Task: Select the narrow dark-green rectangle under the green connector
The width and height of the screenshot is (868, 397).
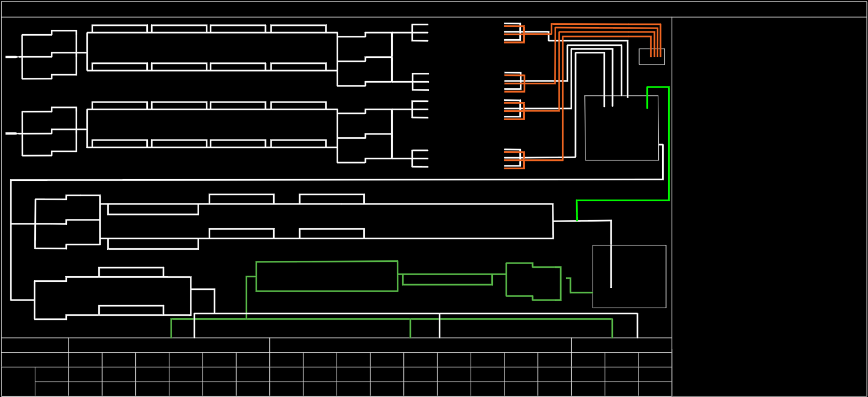Action: 448,280
